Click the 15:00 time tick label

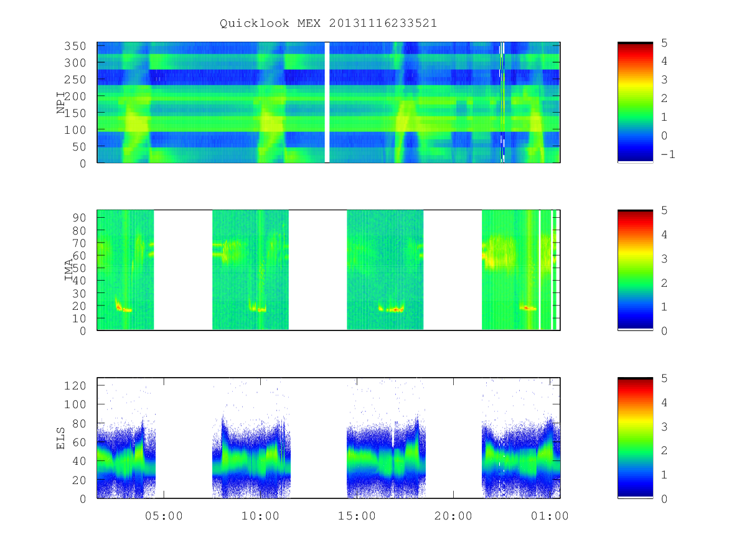click(x=356, y=516)
